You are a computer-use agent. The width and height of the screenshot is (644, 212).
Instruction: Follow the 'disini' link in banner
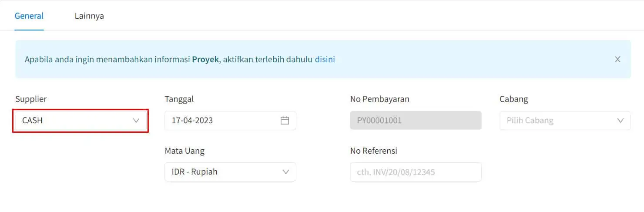point(325,60)
